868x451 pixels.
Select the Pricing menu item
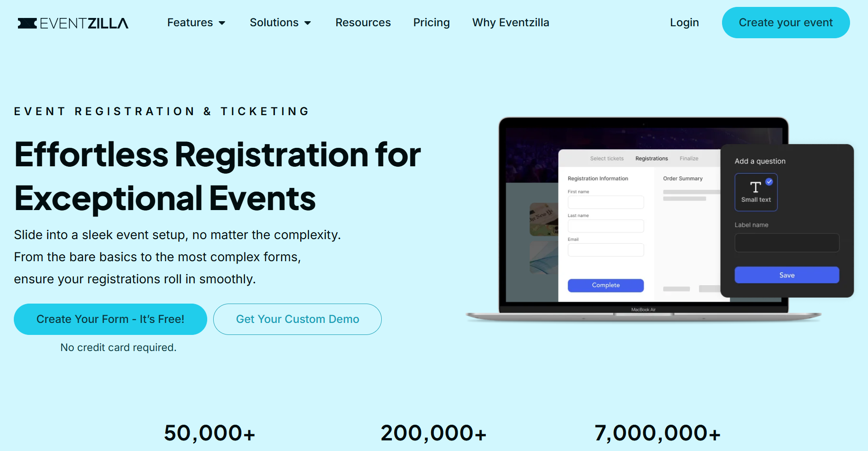coord(431,23)
